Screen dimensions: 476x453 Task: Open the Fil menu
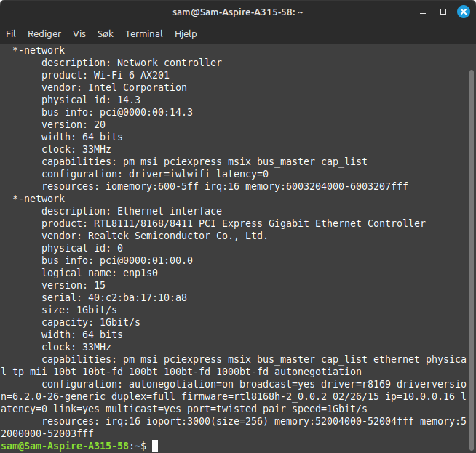click(x=11, y=33)
